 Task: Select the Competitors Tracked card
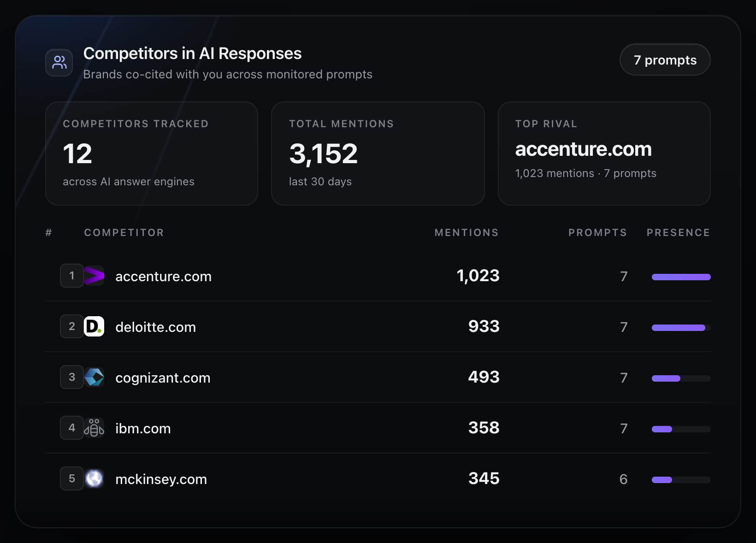coord(152,153)
